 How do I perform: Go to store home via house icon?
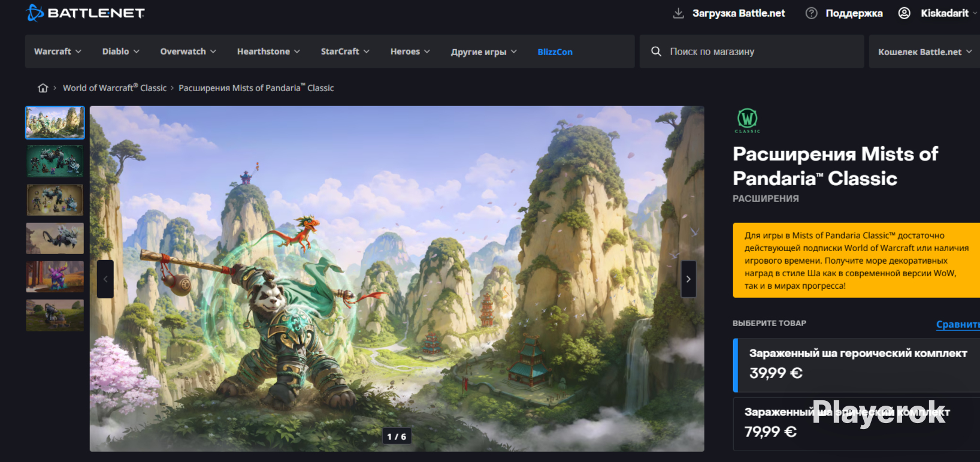coord(43,88)
